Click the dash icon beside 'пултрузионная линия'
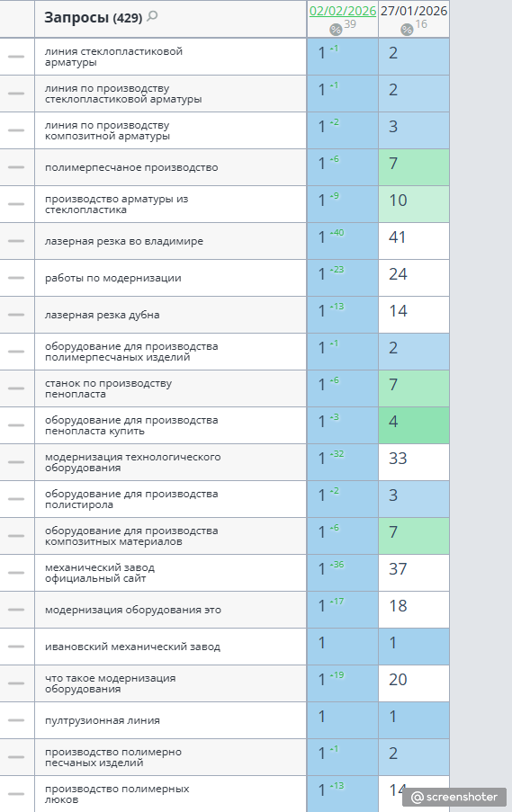 [x=16, y=720]
